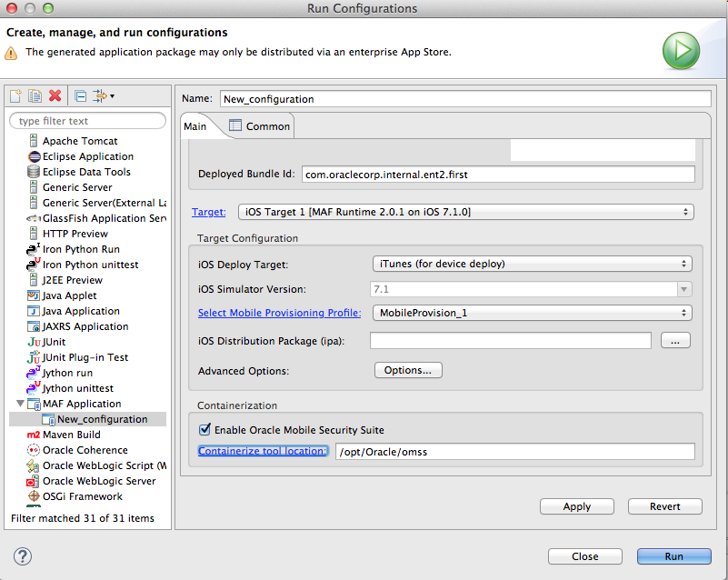The height and width of the screenshot is (580, 728).
Task: Click the Oracle Coherence icon
Action: pos(34,450)
